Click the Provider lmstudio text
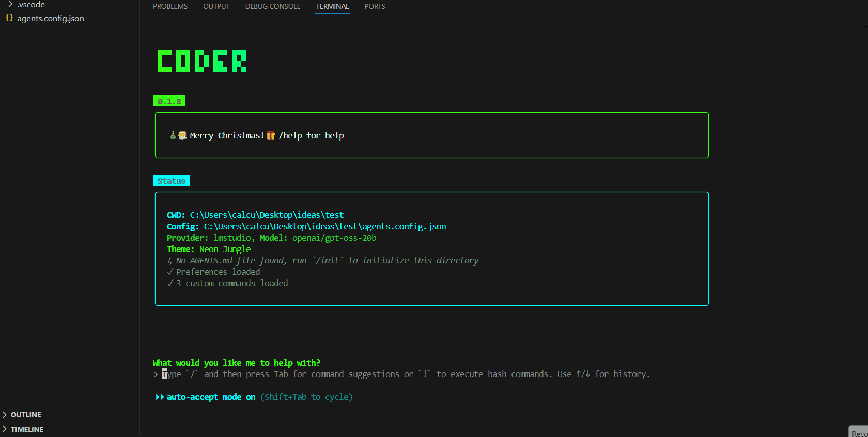 [x=211, y=238]
